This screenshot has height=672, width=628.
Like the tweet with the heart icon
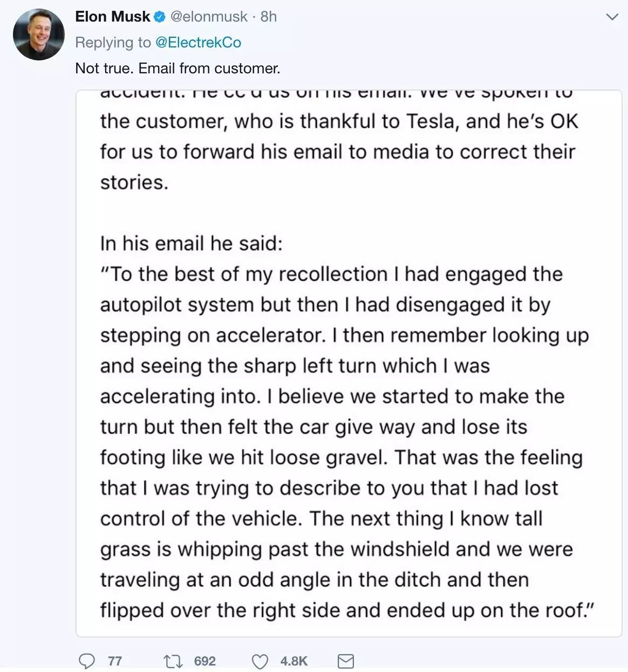[x=260, y=661]
